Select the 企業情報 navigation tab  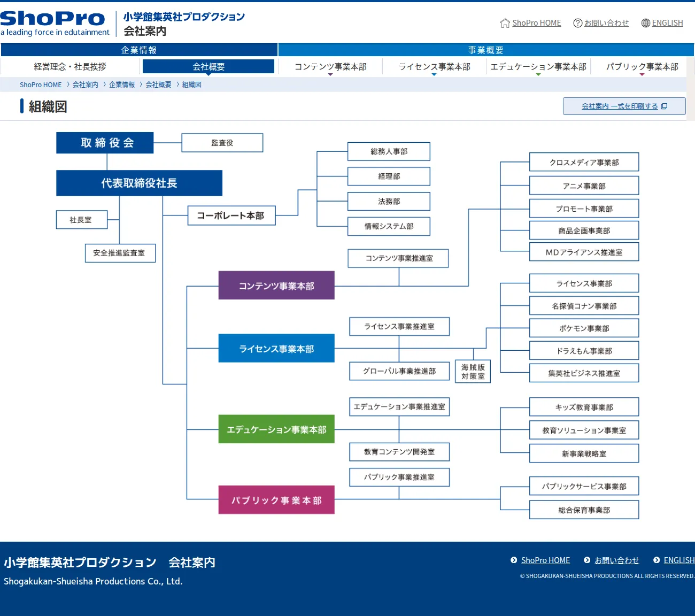coord(139,50)
